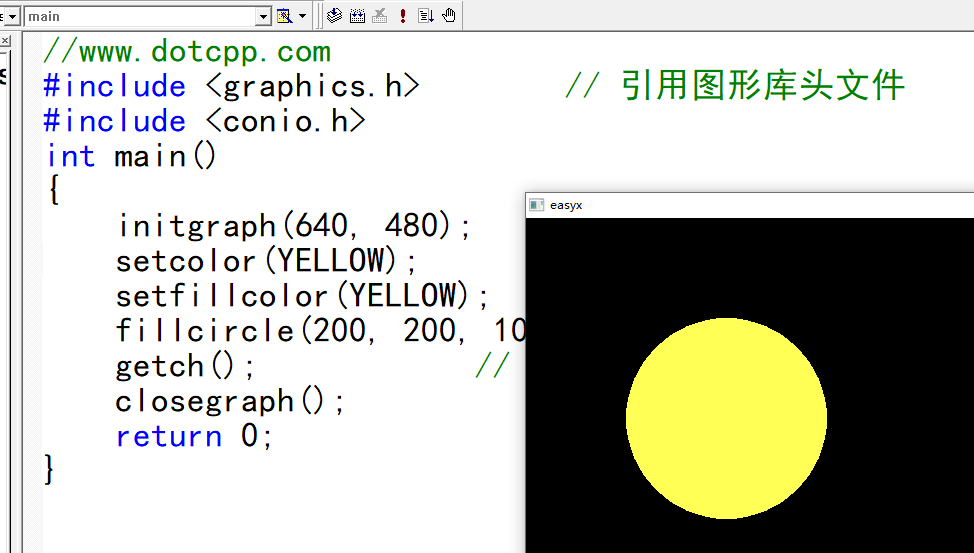Click the 'easyx' window title text
The width and height of the screenshot is (974, 553).
[x=566, y=205]
